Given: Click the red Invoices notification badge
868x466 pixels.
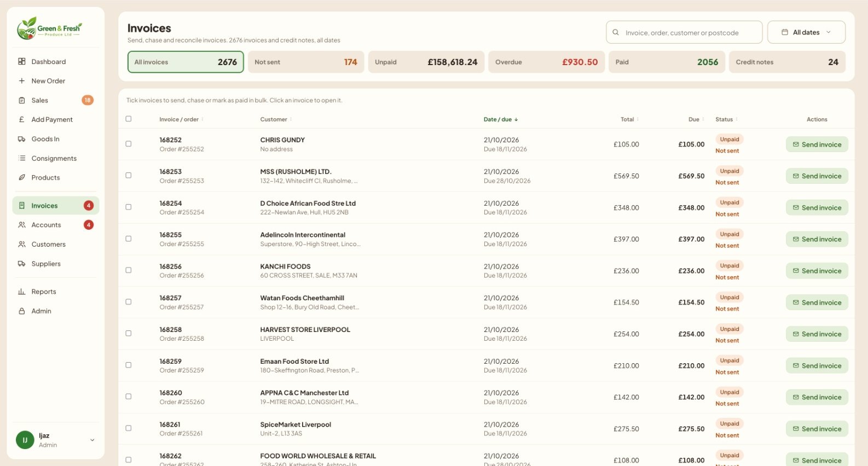Looking at the screenshot, I should [x=89, y=206].
